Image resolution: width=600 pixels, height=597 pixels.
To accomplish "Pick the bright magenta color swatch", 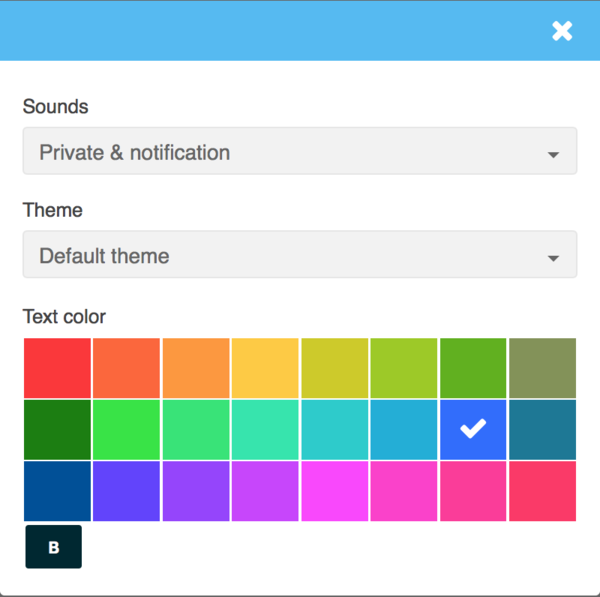I will tap(335, 491).
